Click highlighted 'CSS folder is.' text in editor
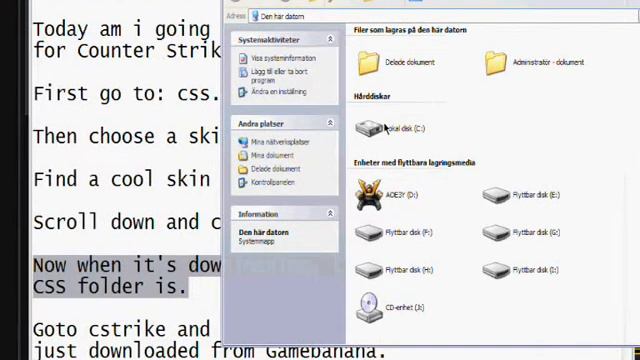The width and height of the screenshot is (640, 360). (110, 286)
